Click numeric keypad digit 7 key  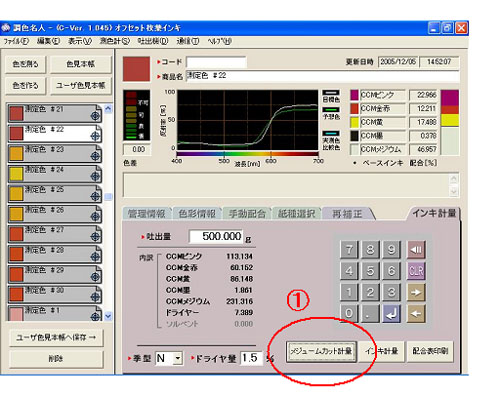coord(349,249)
